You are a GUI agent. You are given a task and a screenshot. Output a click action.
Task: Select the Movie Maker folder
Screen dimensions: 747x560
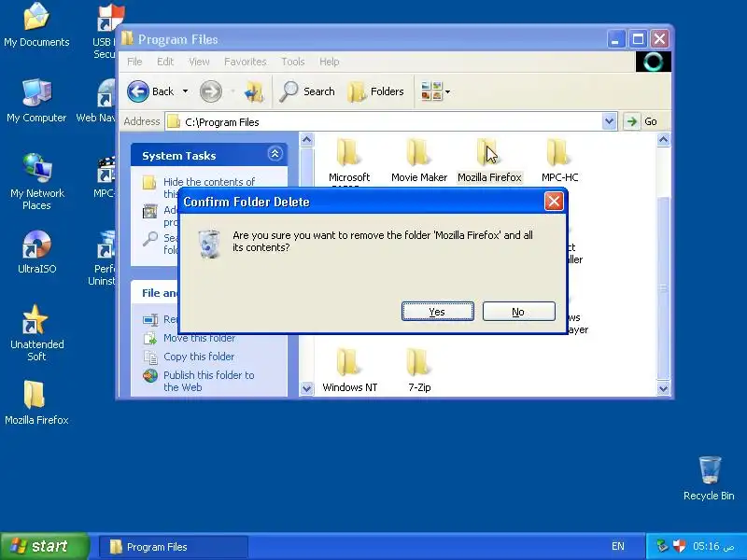tap(418, 161)
